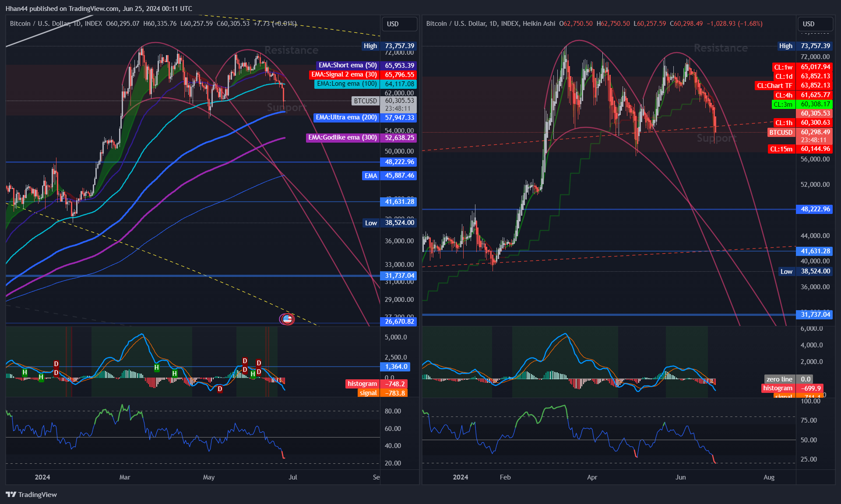
Task: Click the CL:1h 60,300.63 label
Action: pyautogui.click(x=802, y=123)
